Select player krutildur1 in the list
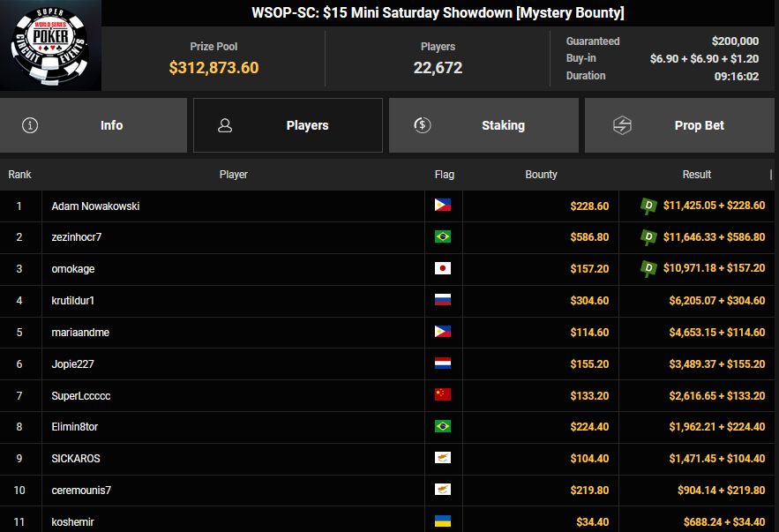The width and height of the screenshot is (779, 532). point(73,301)
